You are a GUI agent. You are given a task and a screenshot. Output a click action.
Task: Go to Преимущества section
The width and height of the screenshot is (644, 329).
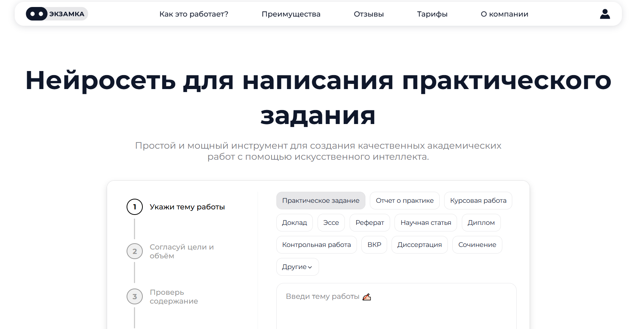click(291, 14)
